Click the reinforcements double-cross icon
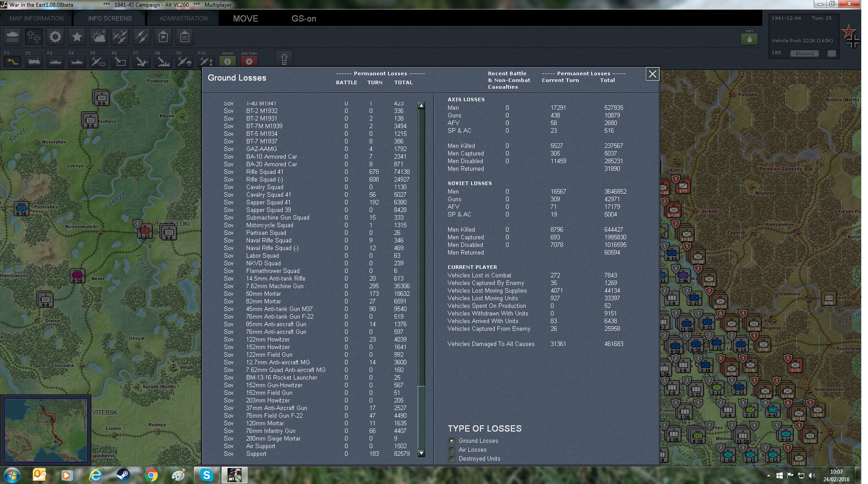Image resolution: width=868 pixels, height=484 pixels. [x=34, y=37]
